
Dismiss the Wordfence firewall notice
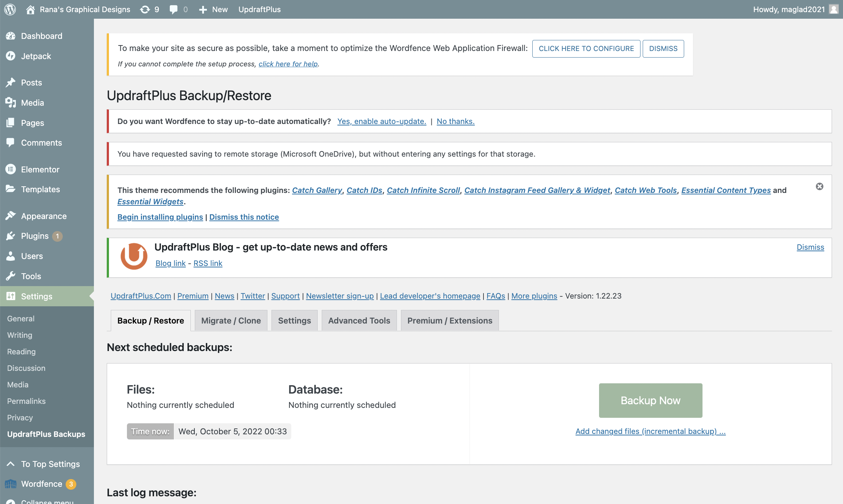663,48
